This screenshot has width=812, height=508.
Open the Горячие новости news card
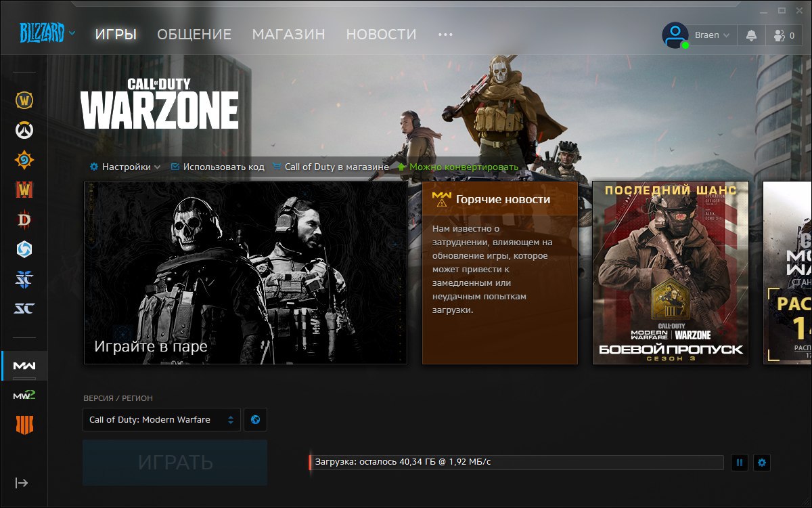[x=500, y=273]
